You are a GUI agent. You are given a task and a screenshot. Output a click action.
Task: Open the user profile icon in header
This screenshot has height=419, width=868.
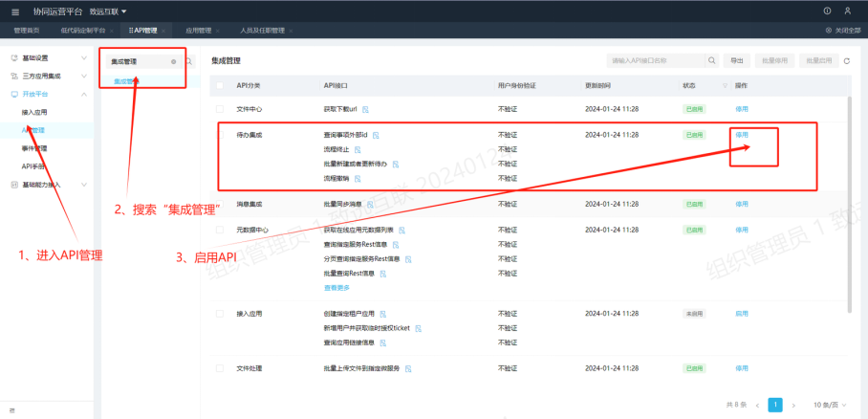(848, 11)
